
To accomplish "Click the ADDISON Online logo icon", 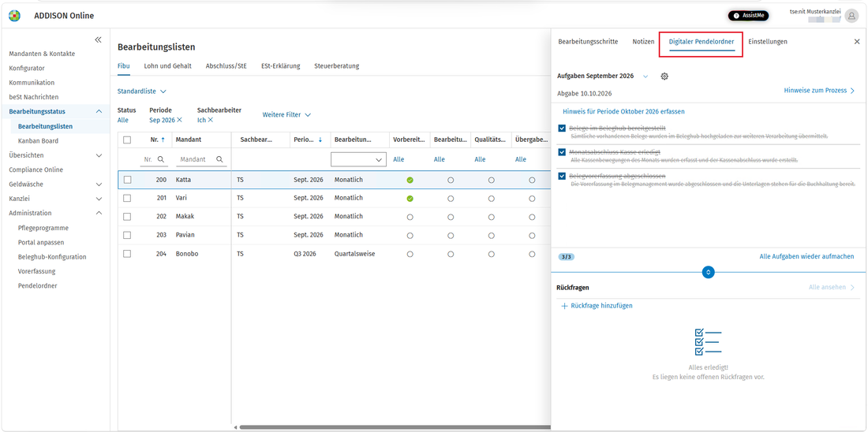I will point(14,16).
